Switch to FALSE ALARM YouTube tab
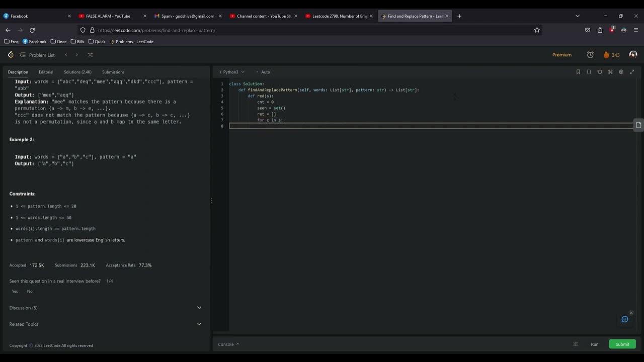 coord(112,16)
